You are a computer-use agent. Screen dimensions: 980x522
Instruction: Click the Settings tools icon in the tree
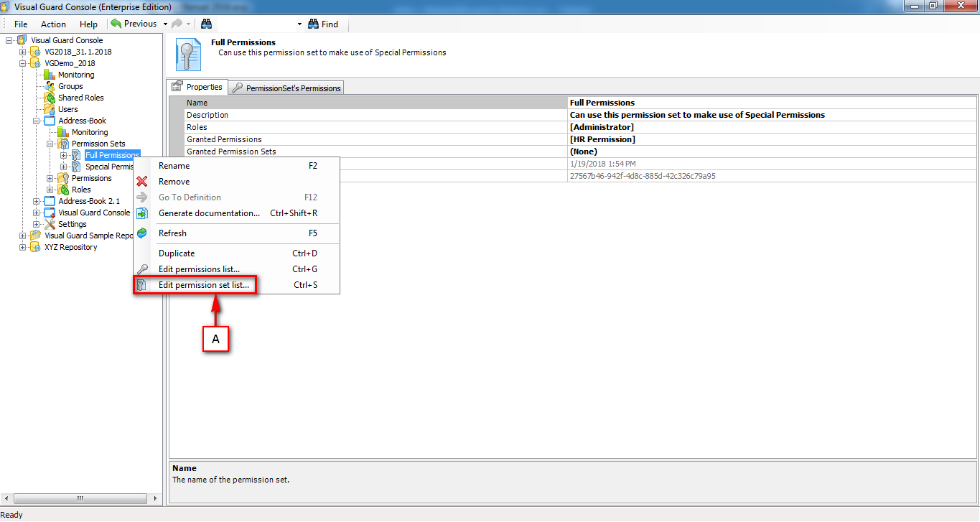tap(50, 224)
